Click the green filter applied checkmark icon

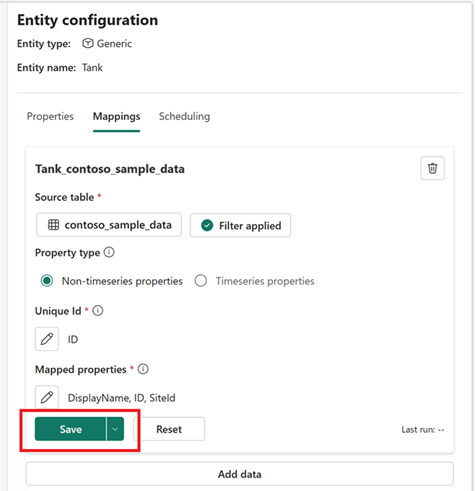(207, 225)
